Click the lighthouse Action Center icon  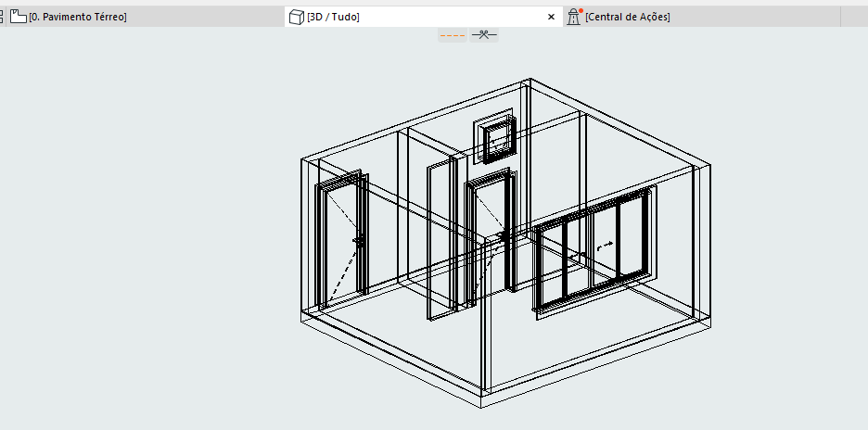coord(574,17)
